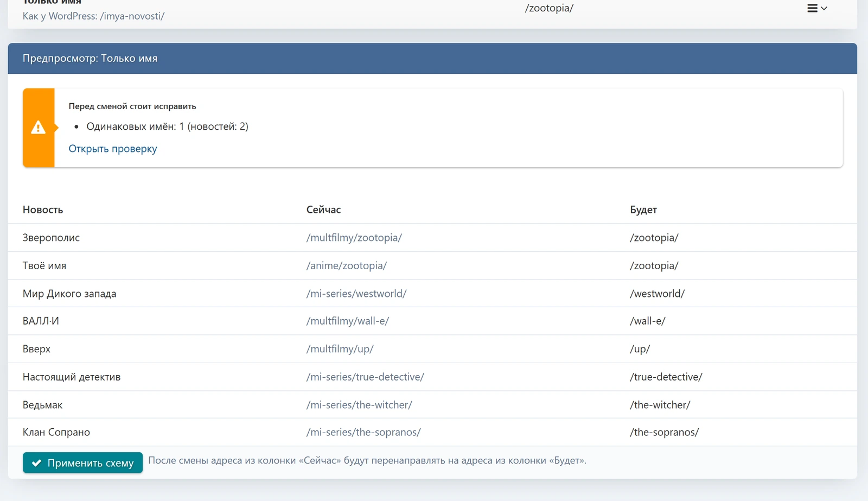
Task: Click the «Сейчас» column header
Action: (323, 210)
